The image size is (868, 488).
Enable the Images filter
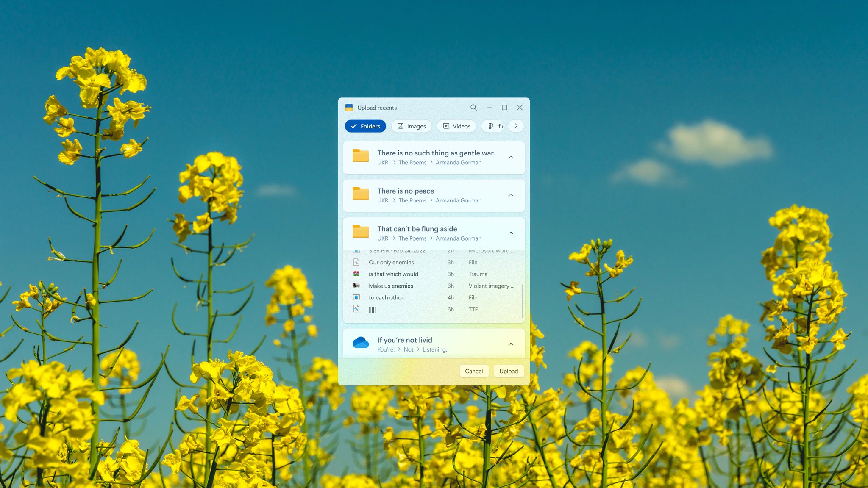(x=411, y=126)
